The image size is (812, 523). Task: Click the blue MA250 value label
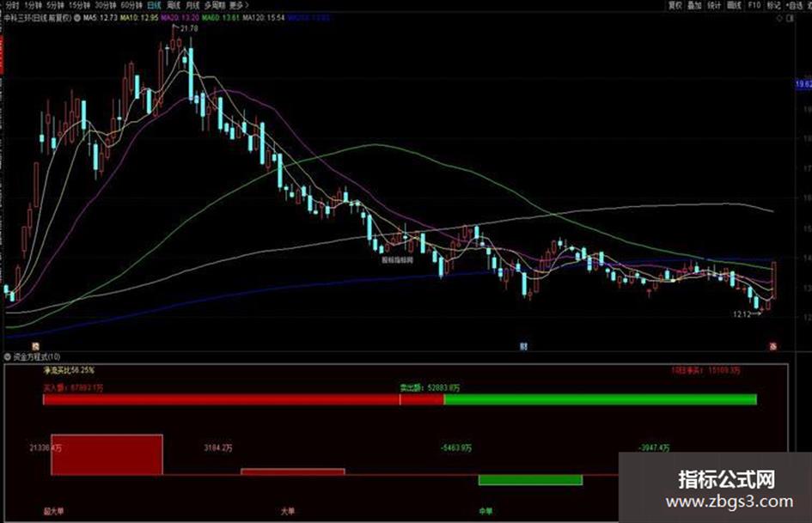point(308,18)
